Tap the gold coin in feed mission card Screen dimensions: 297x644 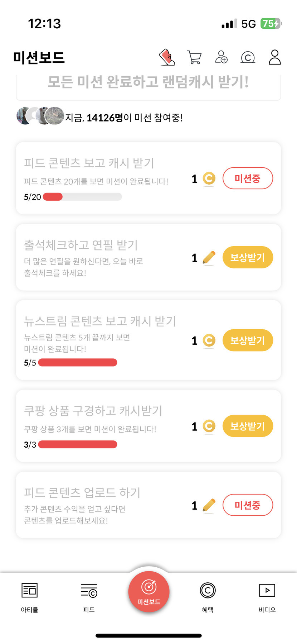pos(209,178)
